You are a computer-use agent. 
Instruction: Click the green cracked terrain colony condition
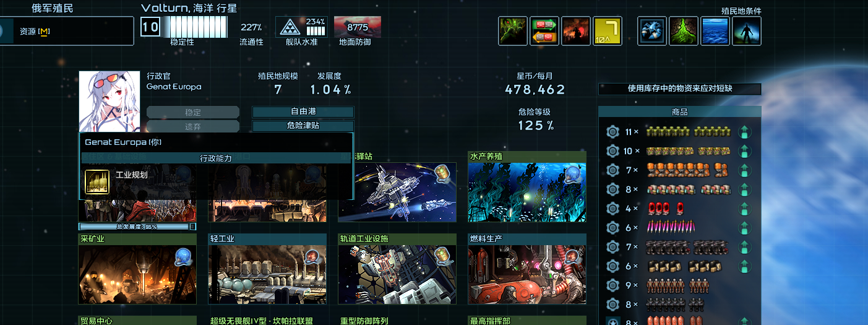point(684,31)
